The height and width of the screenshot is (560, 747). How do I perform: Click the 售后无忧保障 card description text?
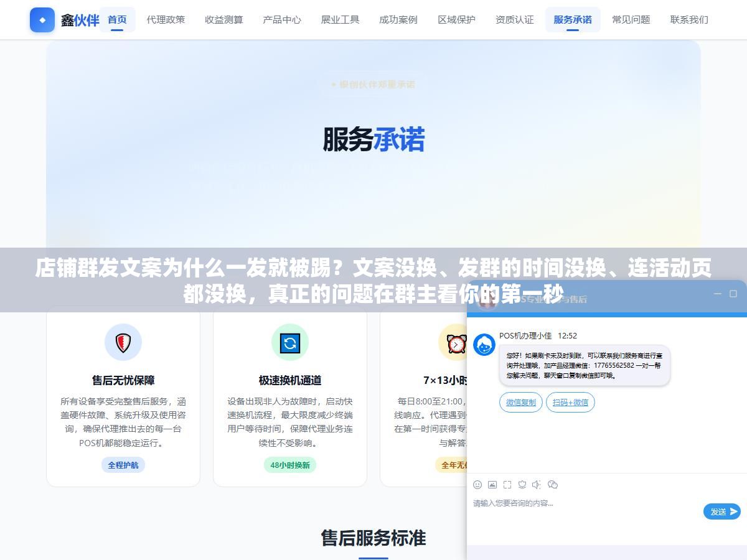pos(123,422)
